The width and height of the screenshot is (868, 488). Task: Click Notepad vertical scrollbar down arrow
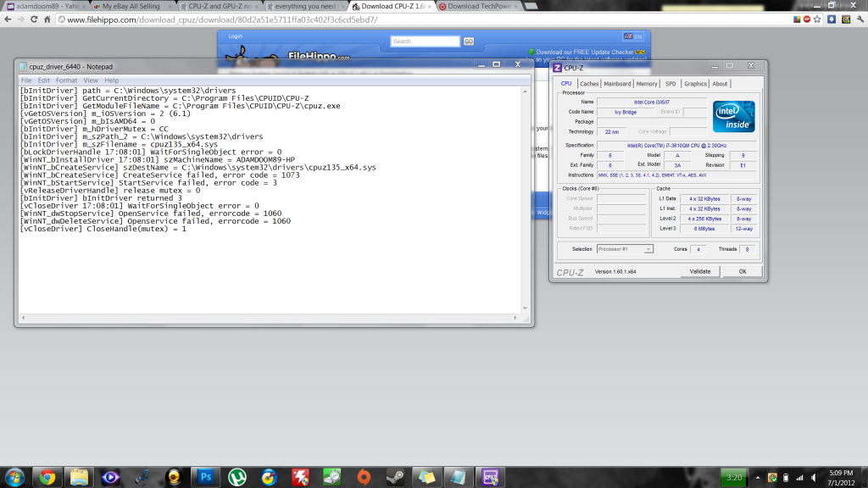pos(525,308)
